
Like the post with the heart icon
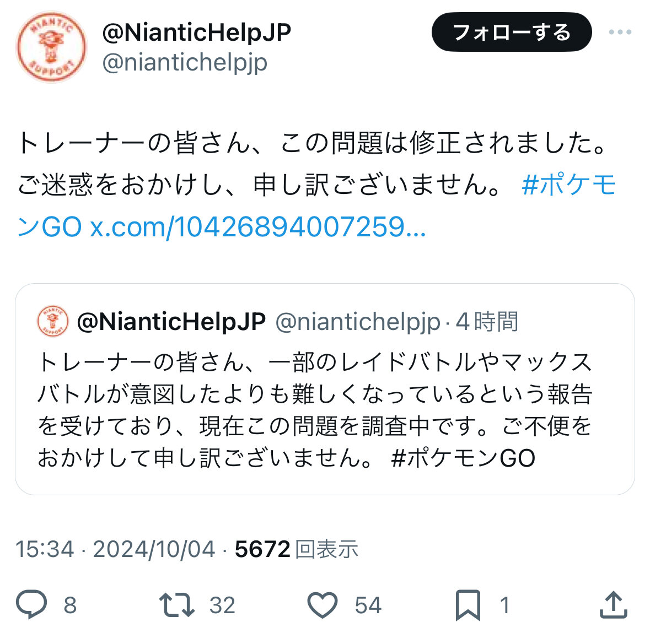click(x=323, y=605)
